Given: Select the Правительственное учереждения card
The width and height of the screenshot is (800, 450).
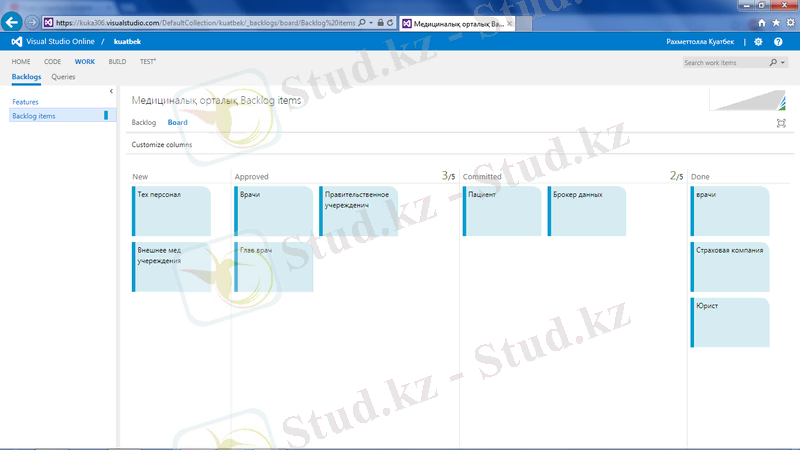Looking at the screenshot, I should pos(359,211).
